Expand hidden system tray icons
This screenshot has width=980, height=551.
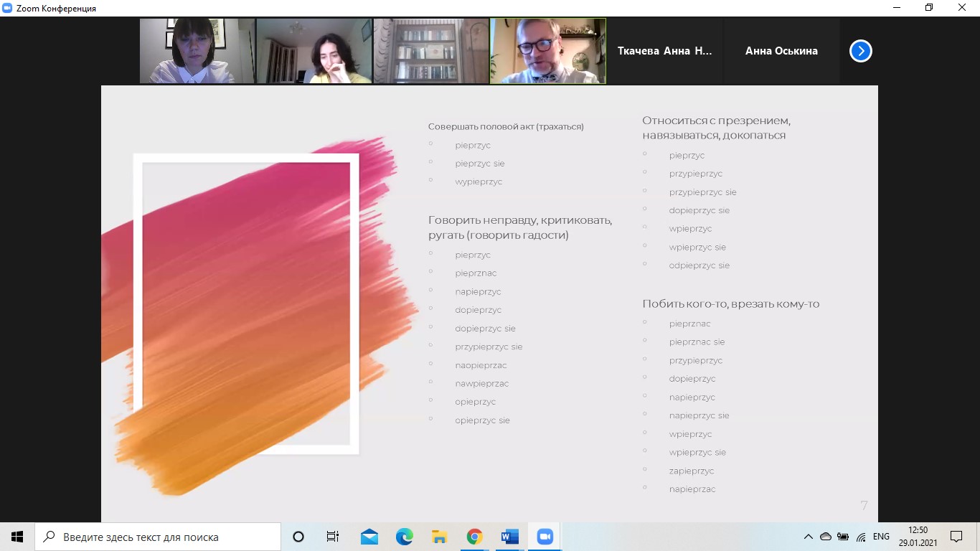[808, 537]
